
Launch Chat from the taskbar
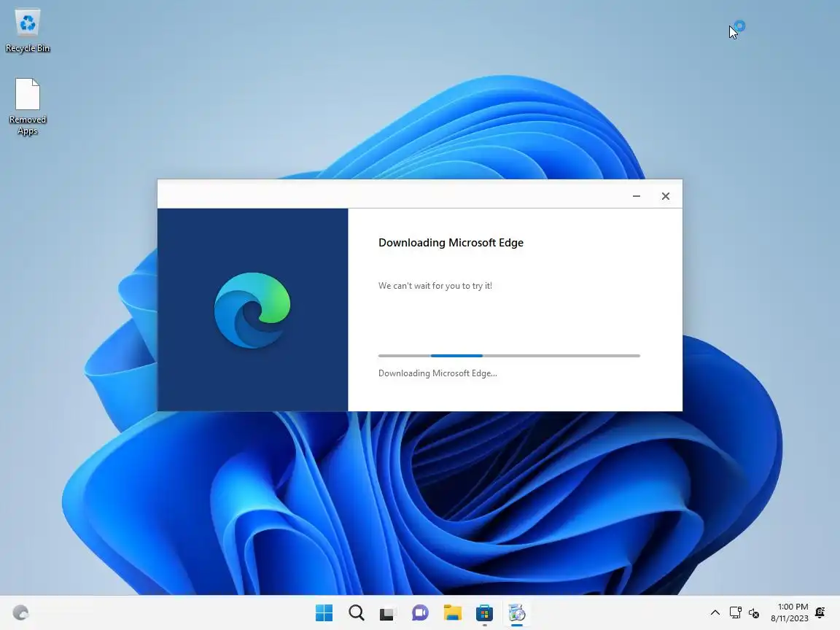click(x=420, y=612)
